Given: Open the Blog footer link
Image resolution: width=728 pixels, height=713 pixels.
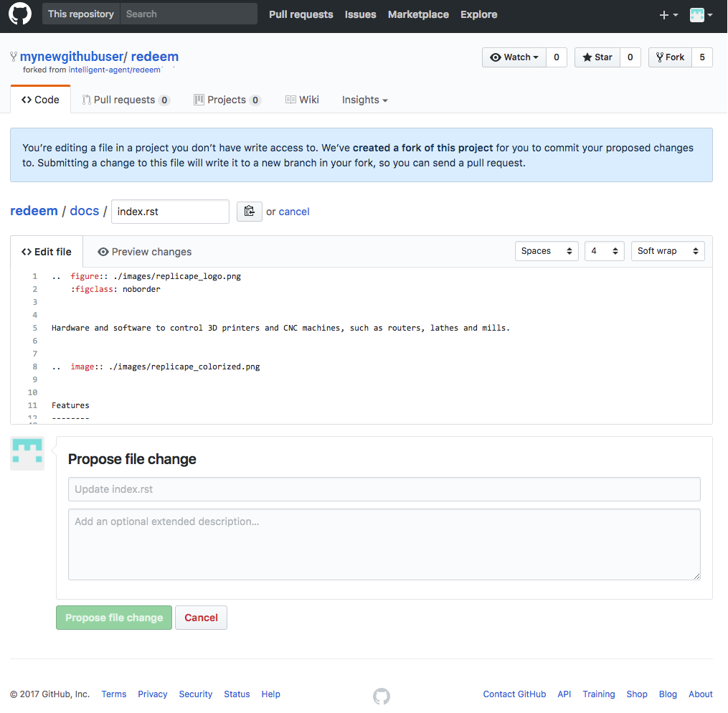Looking at the screenshot, I should click(x=668, y=694).
